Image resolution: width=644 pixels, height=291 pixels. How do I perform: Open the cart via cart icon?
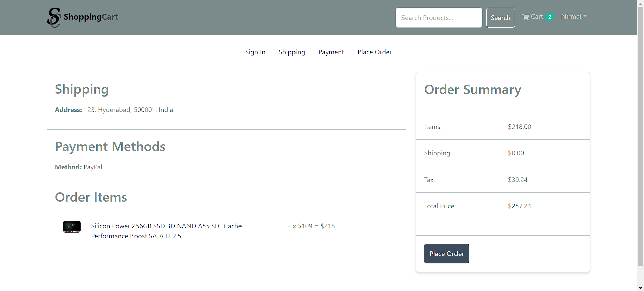[526, 17]
